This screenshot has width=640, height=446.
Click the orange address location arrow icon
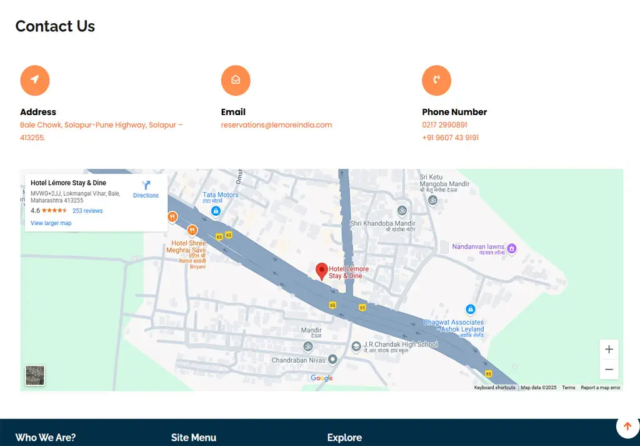point(35,80)
